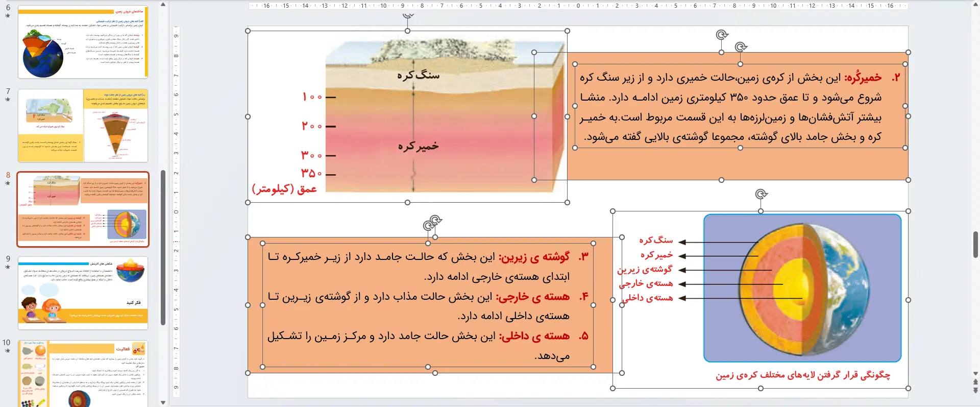Click the سنگ کره label in the cross-section diagram
This screenshot has width=980, height=407.
418,75
